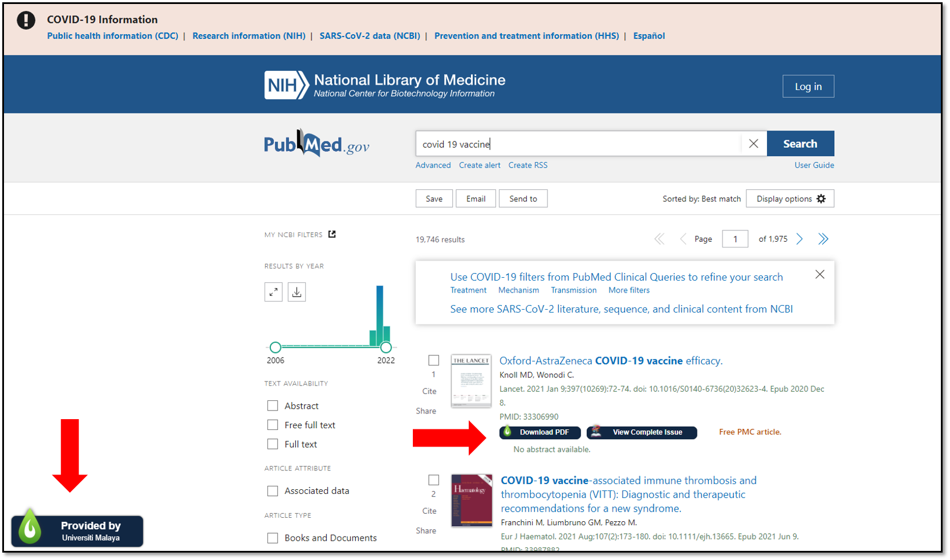The image size is (950, 560).
Task: Open the PubMed.gov logo homepage
Action: pyautogui.click(x=316, y=144)
